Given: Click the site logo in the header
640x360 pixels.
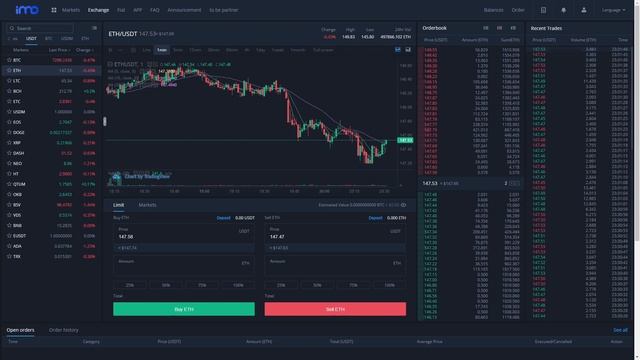Looking at the screenshot, I should pyautogui.click(x=27, y=10).
